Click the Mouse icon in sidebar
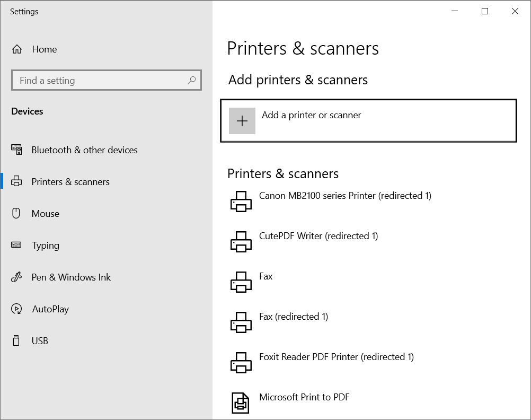Image resolution: width=531 pixels, height=420 pixels. (x=16, y=213)
